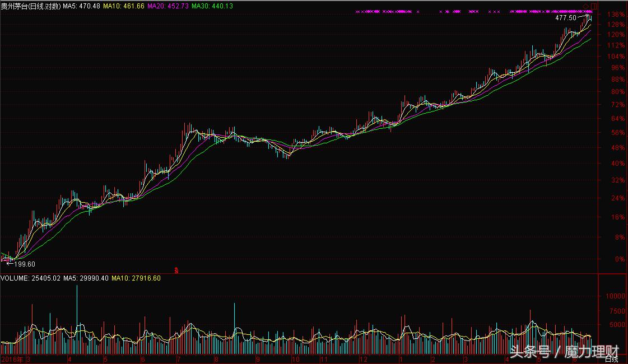Viewport: 628px width, 364px height.
Task: Click month 8 on the time axis
Action: coord(217,359)
